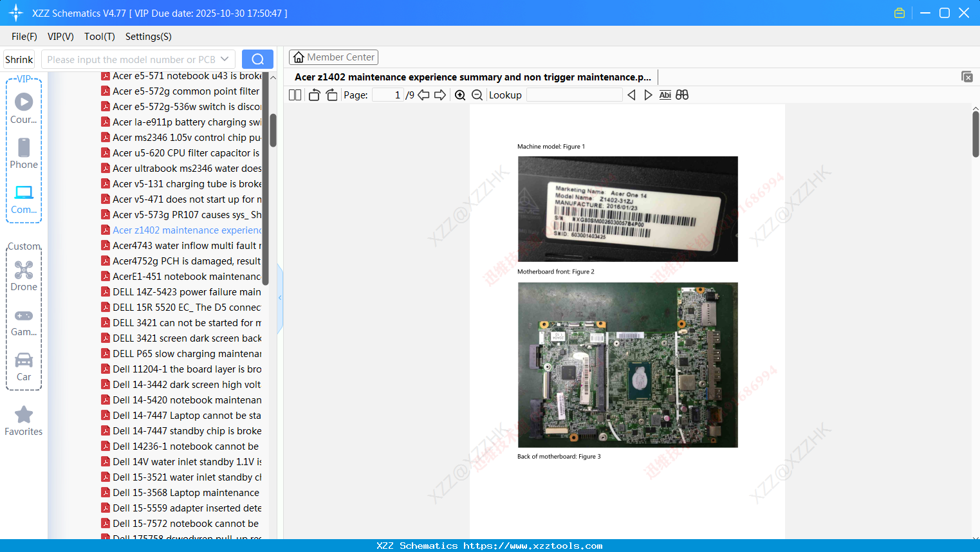
Task: Find previous lookup match triangle
Action: click(631, 95)
